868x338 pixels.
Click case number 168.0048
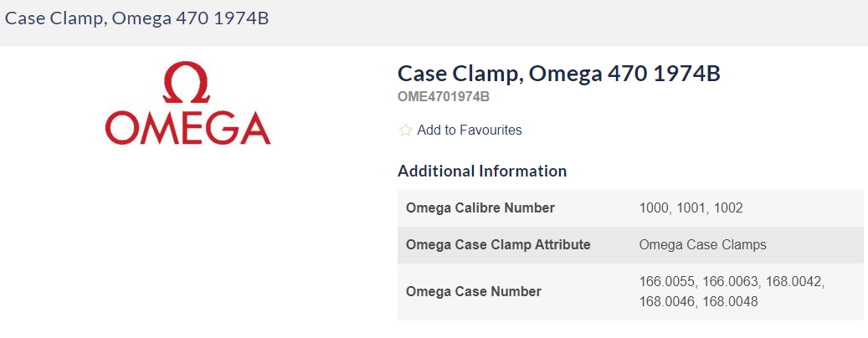(x=730, y=301)
